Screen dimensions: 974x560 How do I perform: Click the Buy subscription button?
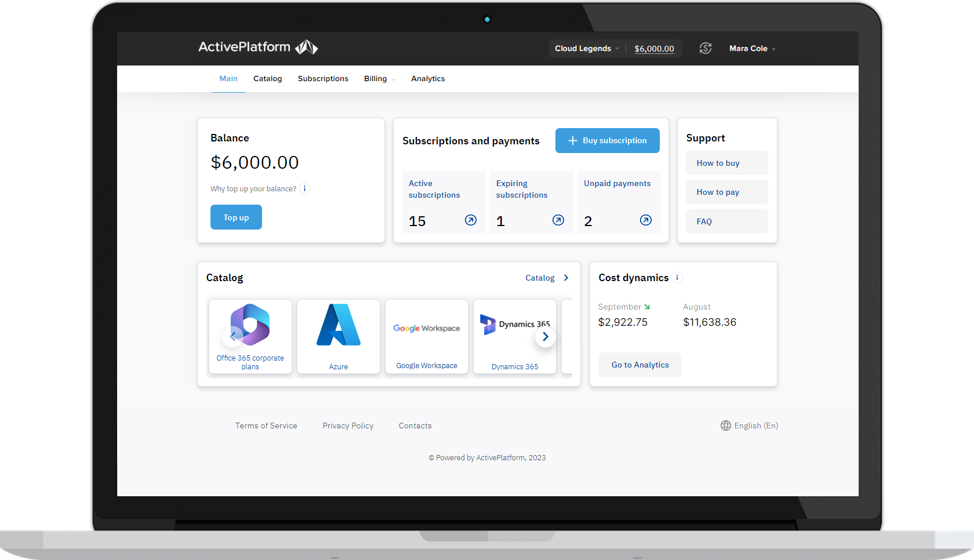[607, 140]
